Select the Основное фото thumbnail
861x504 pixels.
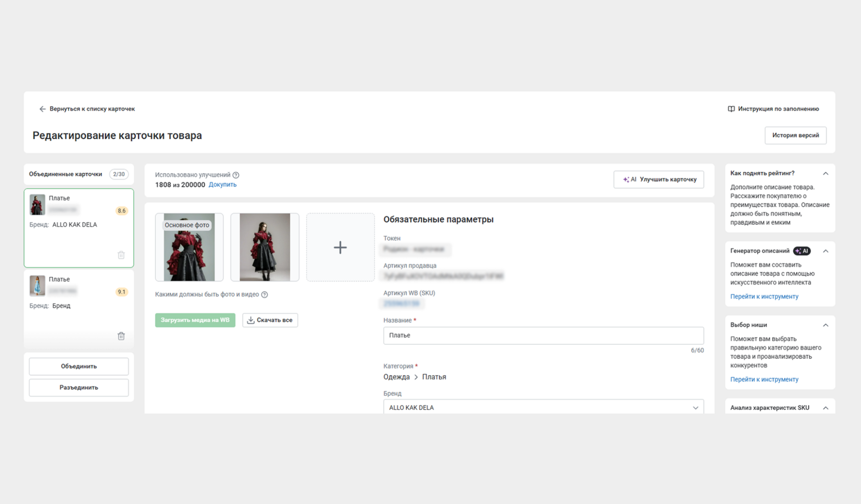tap(189, 250)
